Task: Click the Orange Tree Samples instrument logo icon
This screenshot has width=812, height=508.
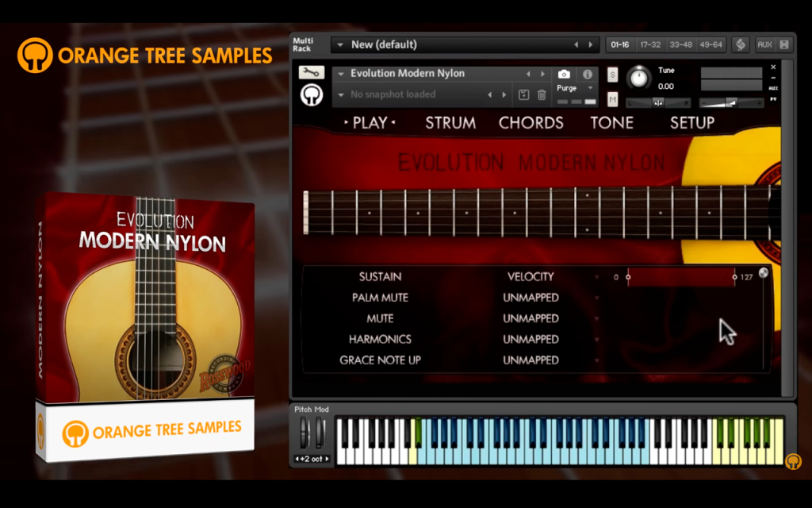Action: pos(311,95)
